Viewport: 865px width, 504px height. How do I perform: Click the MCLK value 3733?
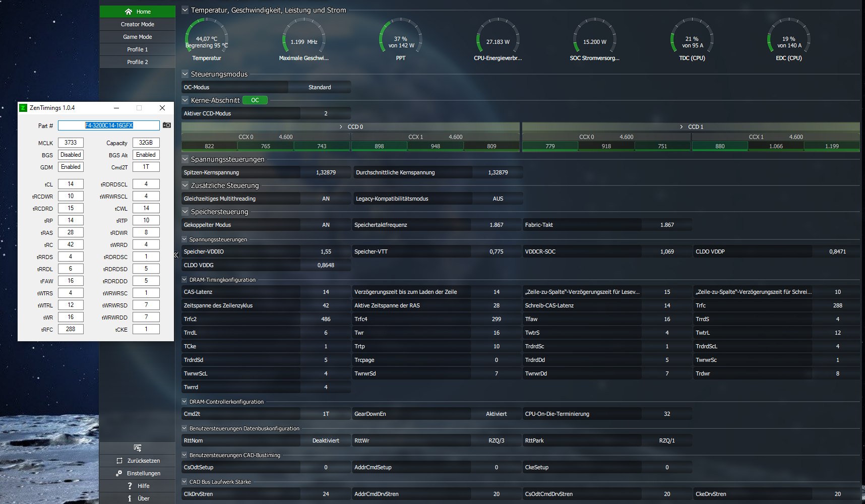[x=71, y=143]
